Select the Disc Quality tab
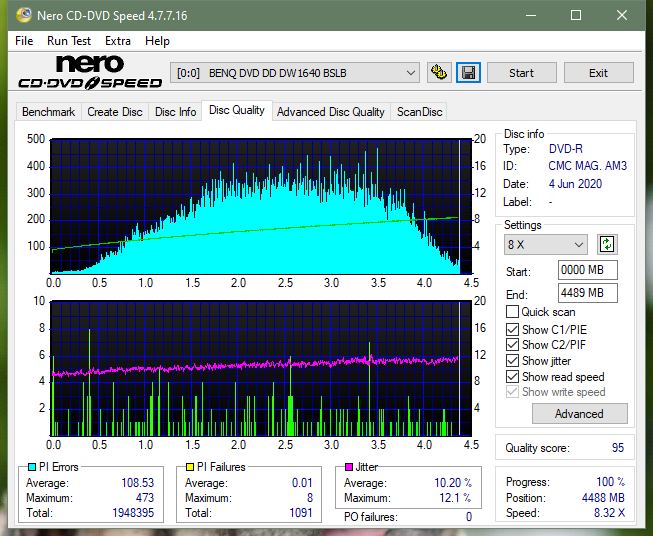 pyautogui.click(x=237, y=110)
